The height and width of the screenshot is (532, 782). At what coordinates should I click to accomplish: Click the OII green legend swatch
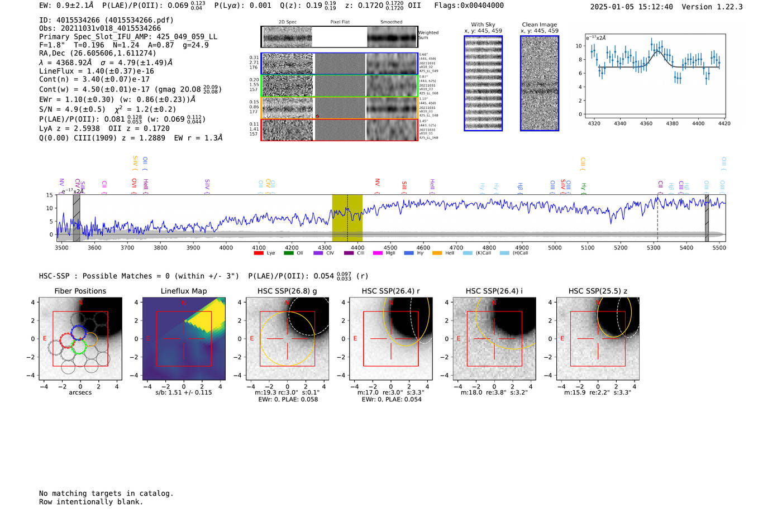[288, 253]
